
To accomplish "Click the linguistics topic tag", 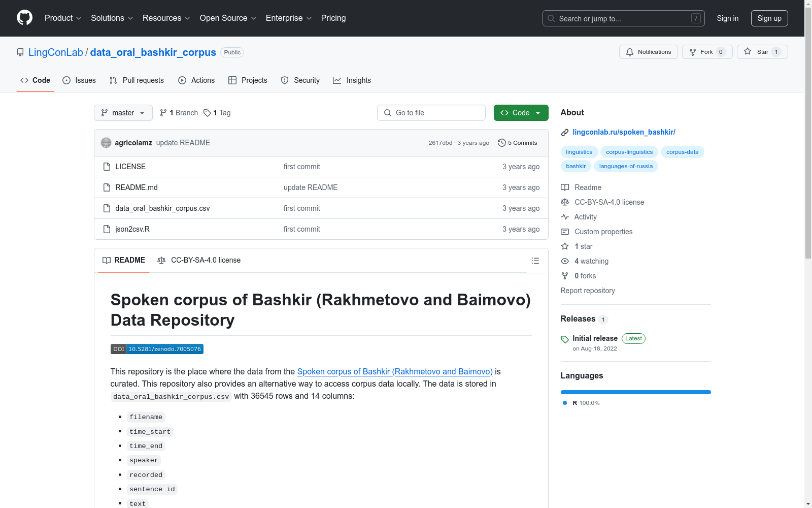I will coord(579,152).
